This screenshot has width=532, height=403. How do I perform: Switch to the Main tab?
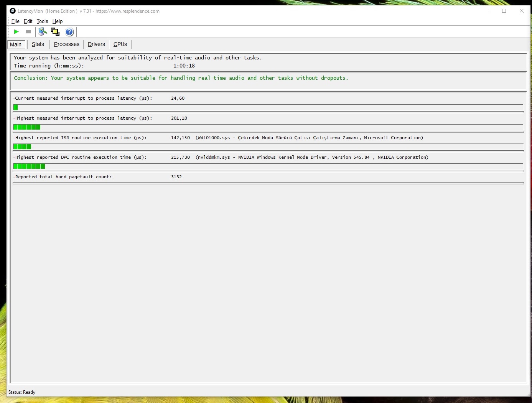(x=16, y=44)
